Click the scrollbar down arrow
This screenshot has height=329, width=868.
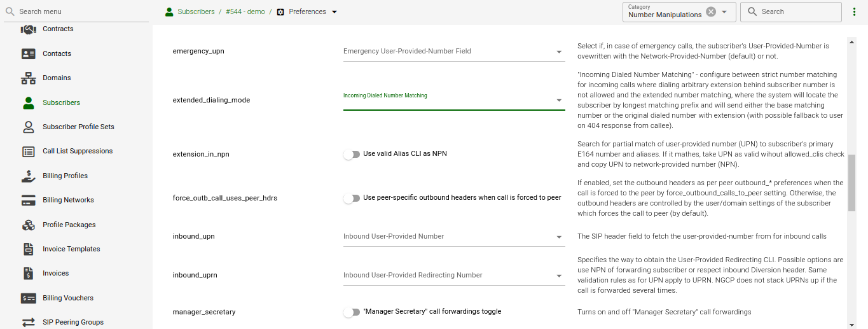point(852,325)
